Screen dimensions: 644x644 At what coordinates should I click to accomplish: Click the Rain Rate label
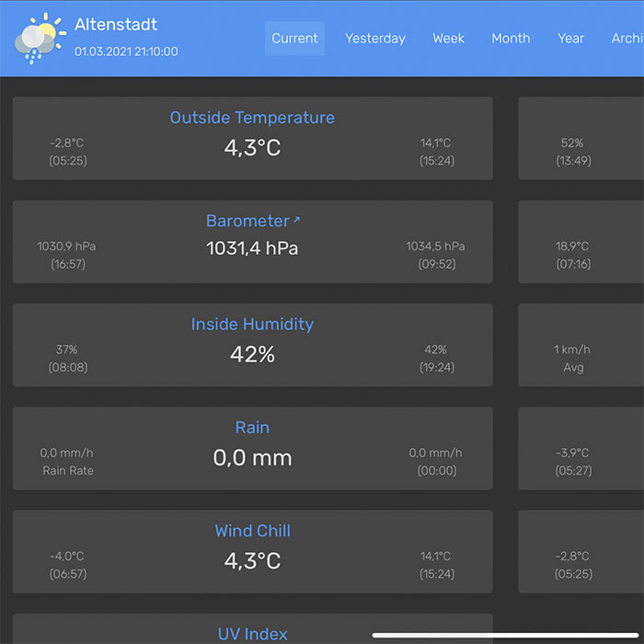(x=68, y=471)
